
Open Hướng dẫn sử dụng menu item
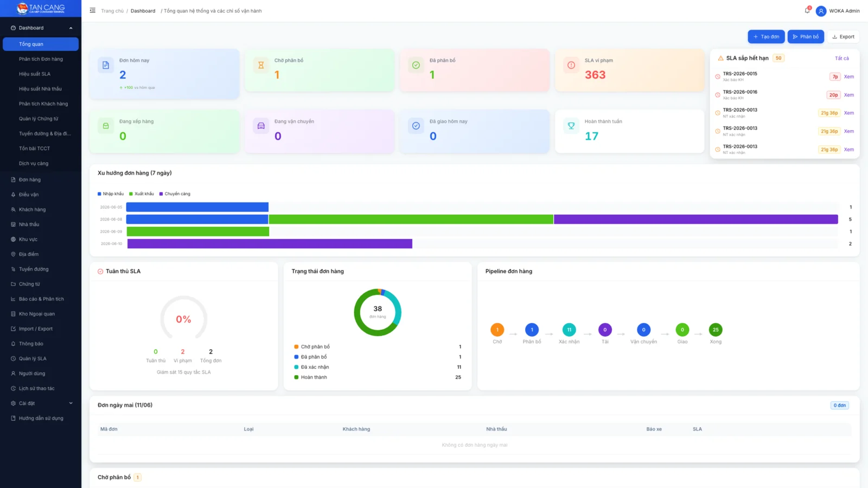coord(41,418)
